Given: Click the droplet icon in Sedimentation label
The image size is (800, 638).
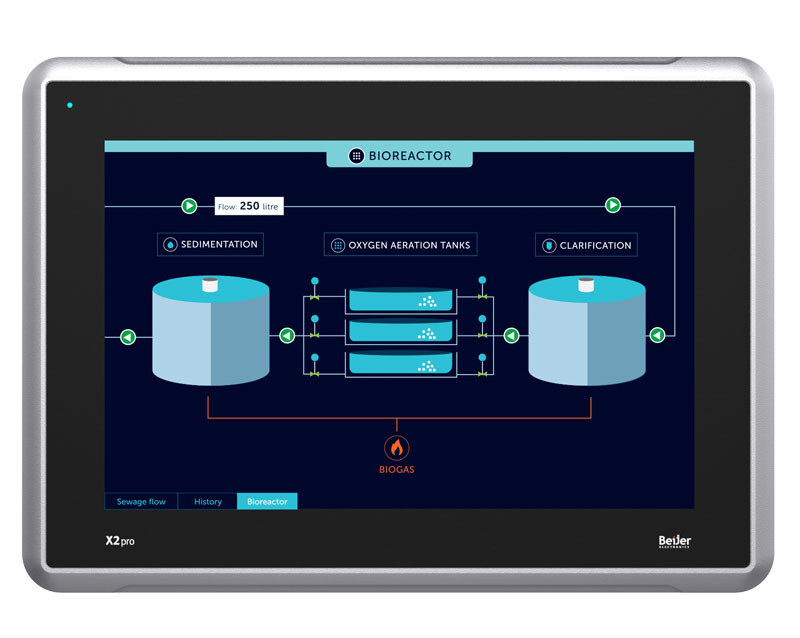Looking at the screenshot, I should pos(170,244).
